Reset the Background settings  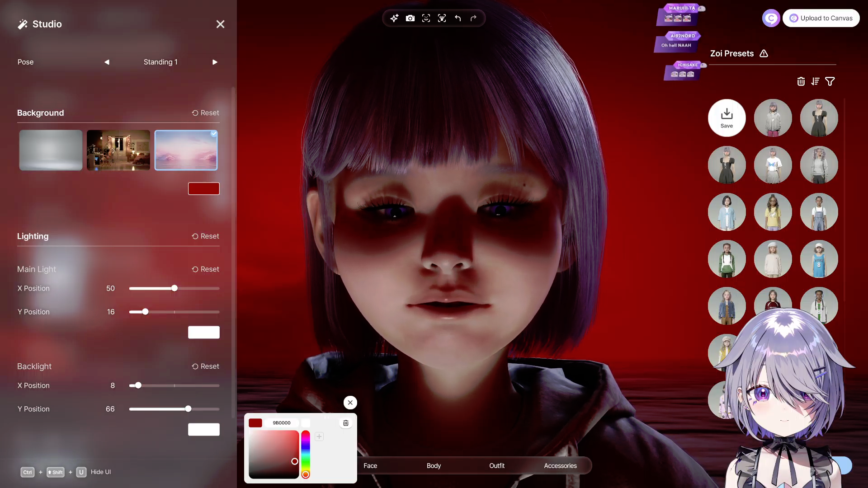pos(205,113)
